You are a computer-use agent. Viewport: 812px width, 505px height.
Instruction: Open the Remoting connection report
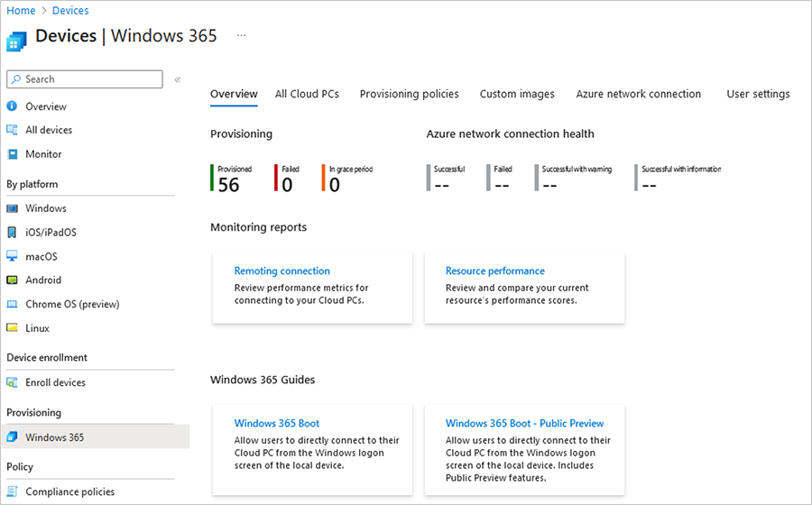coord(281,271)
